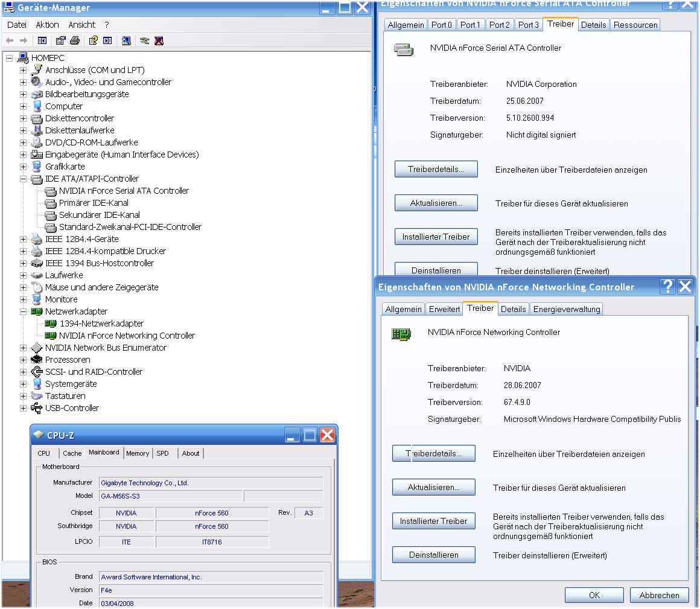The image size is (700, 609).
Task: Click the USB-Controller icon in device tree
Action: click(36, 407)
